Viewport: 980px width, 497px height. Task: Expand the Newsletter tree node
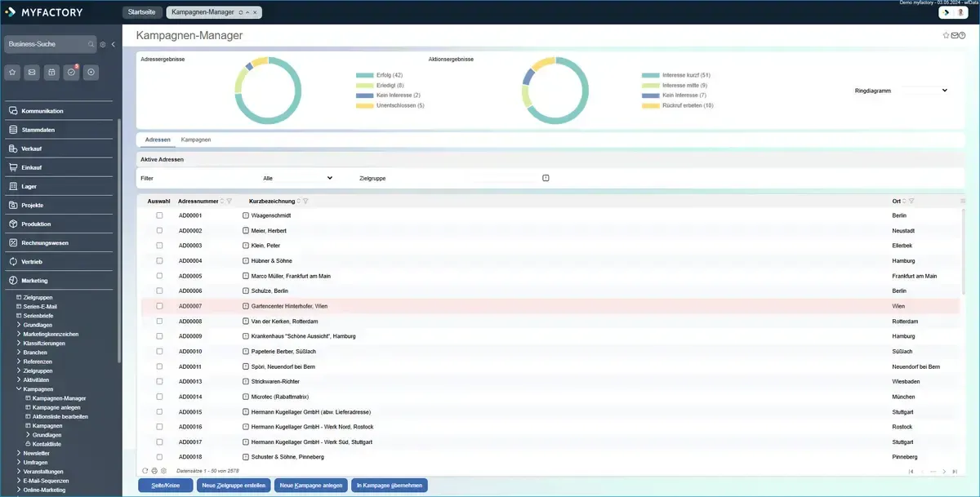19,453
